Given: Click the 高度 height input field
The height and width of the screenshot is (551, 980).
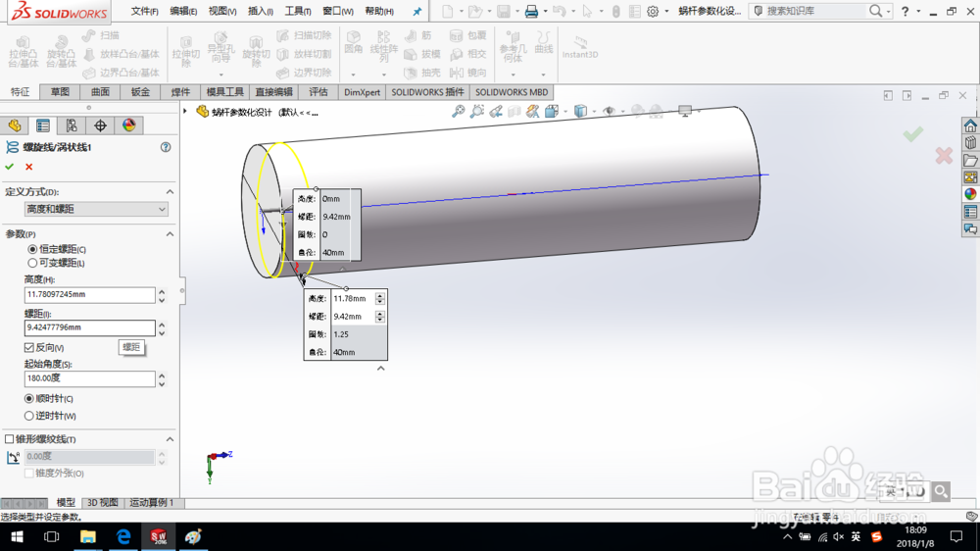Looking at the screenshot, I should tap(89, 294).
